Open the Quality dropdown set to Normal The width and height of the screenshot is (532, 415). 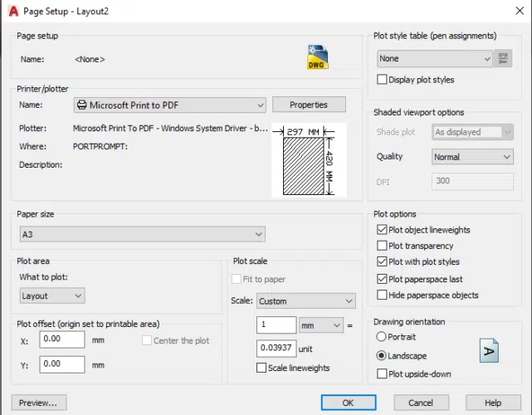pos(472,157)
